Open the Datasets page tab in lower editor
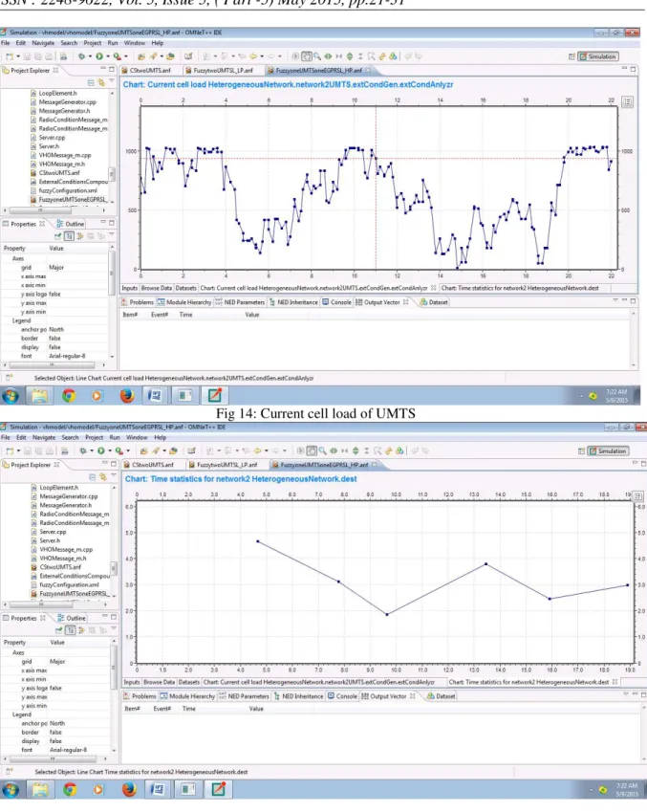 (189, 682)
